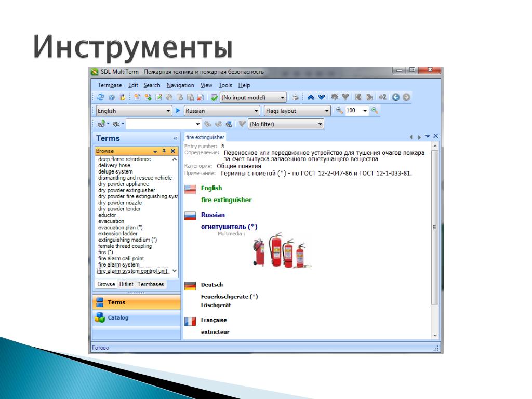Select 'delivery hose' in the term list
Viewport: 532px width, 399px height.
(114, 165)
